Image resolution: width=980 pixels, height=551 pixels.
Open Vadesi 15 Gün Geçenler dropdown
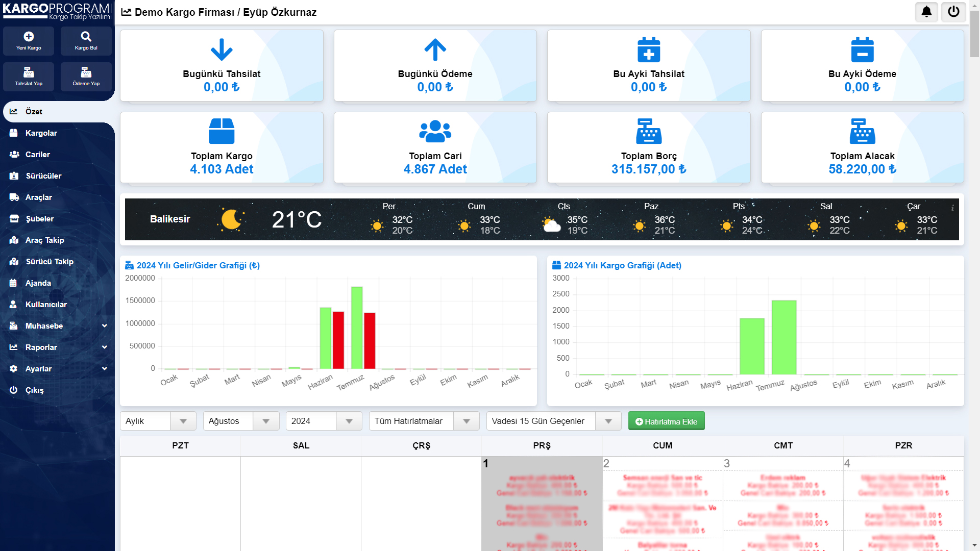click(x=554, y=421)
